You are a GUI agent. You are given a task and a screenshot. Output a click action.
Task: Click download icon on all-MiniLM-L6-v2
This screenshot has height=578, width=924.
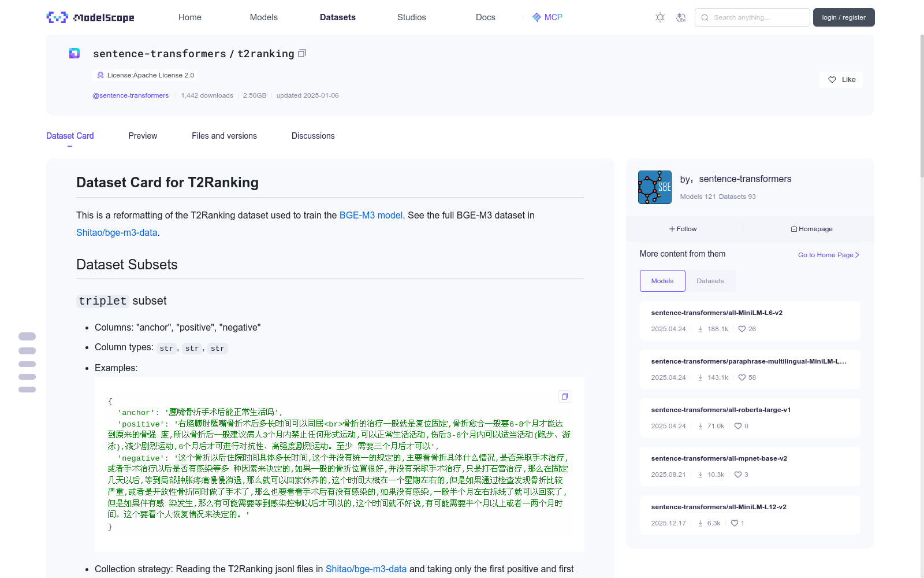pos(701,329)
